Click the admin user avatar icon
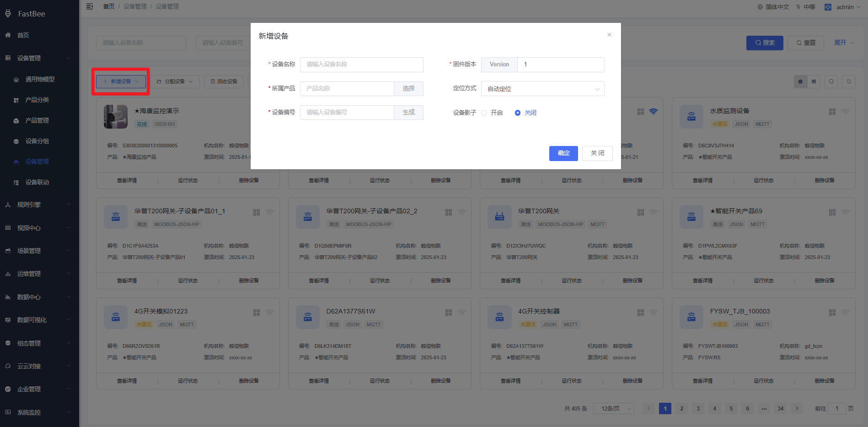Image resolution: width=868 pixels, height=427 pixels. [x=828, y=7]
